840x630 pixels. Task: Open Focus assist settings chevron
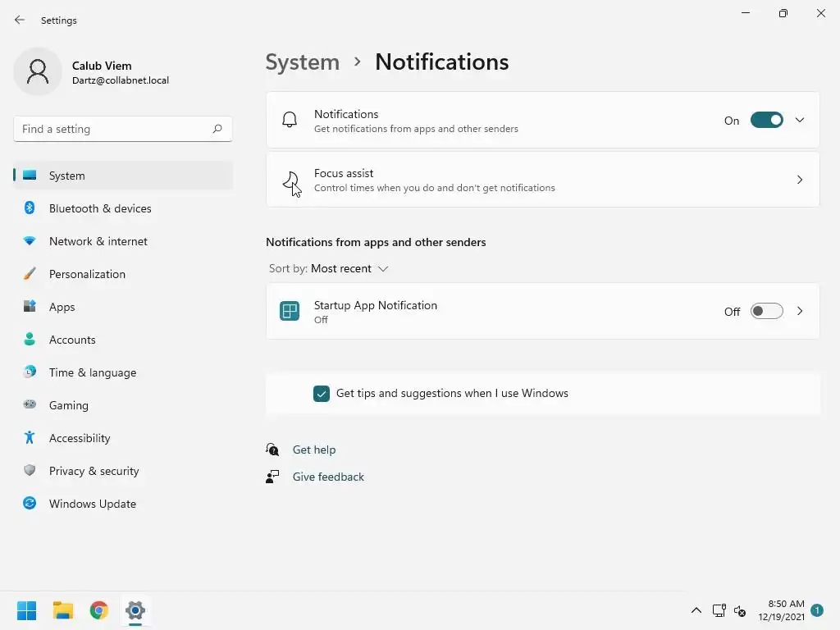(800, 180)
